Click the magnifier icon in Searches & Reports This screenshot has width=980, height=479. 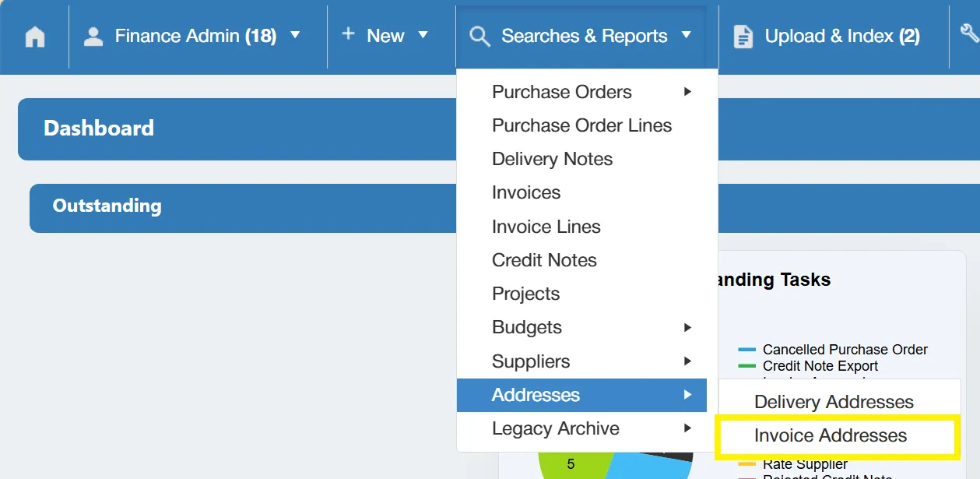480,37
